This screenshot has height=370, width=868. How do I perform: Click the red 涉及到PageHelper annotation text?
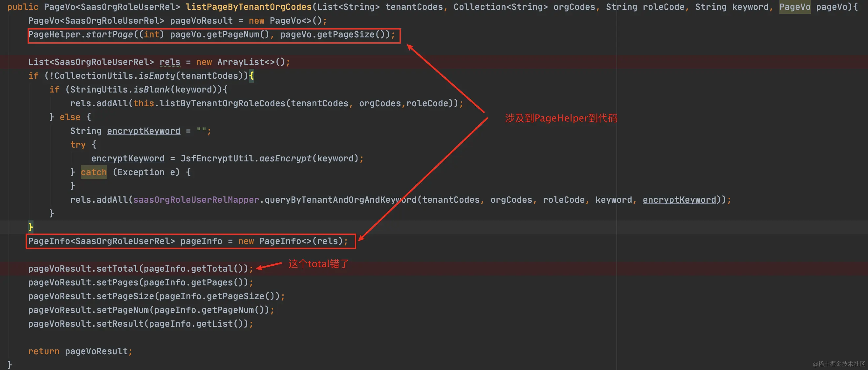pyautogui.click(x=561, y=118)
